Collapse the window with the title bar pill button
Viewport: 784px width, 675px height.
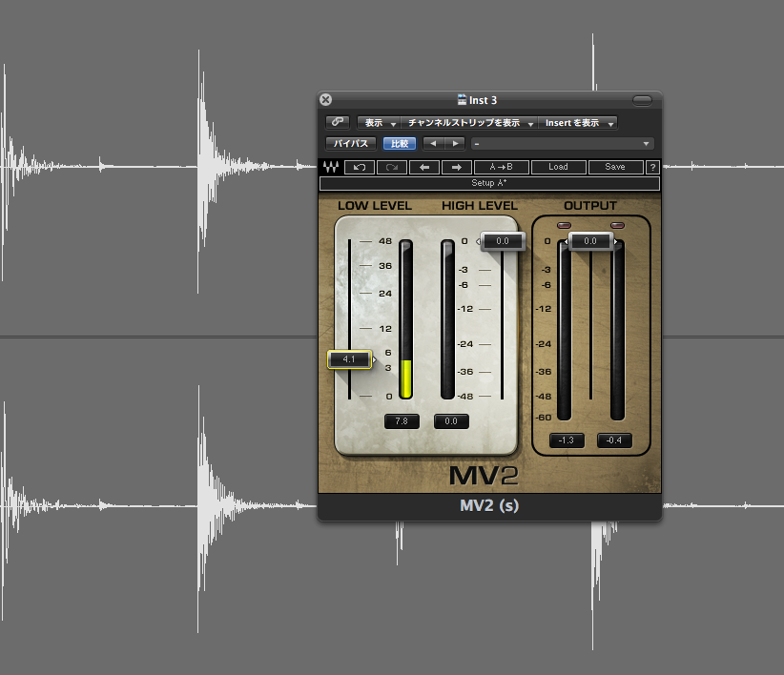(642, 100)
